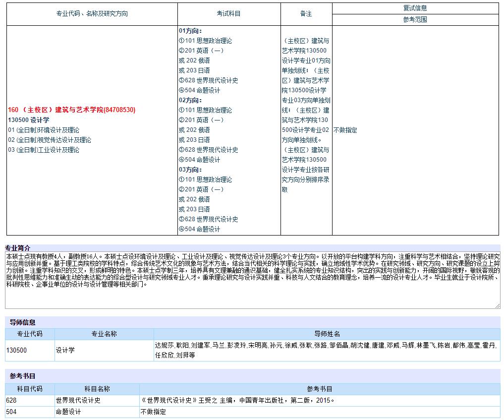This screenshot has height=420, width=504.
Task: Click the red 建筑与艺术学院 college heading
Action: [x=71, y=110]
